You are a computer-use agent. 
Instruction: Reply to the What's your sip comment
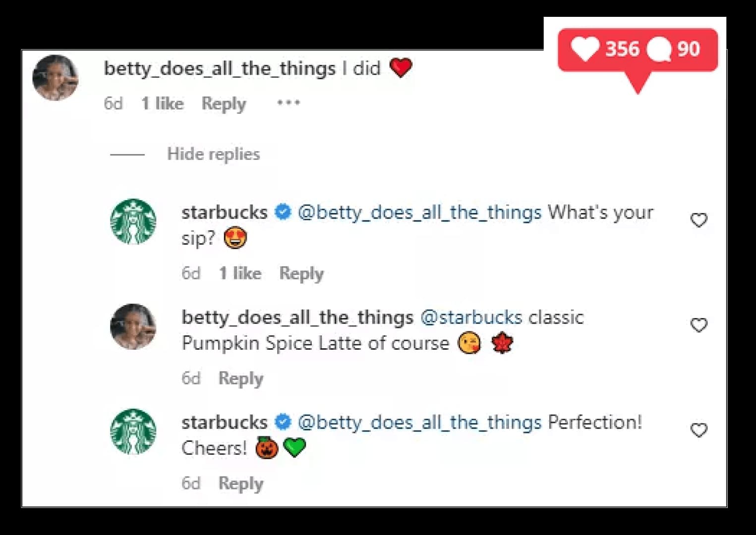pos(301,273)
